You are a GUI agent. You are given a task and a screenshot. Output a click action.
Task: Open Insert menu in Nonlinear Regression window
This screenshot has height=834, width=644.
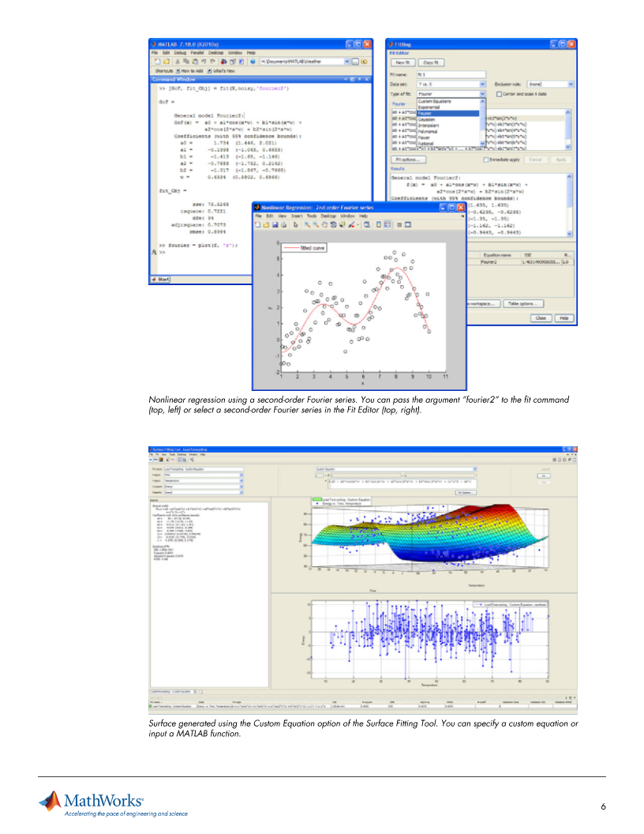[x=297, y=216]
